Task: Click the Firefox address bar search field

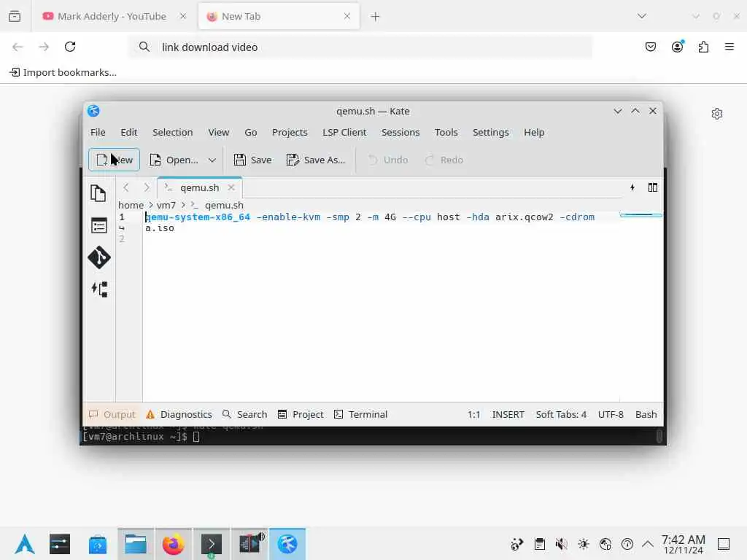Action: point(360,47)
